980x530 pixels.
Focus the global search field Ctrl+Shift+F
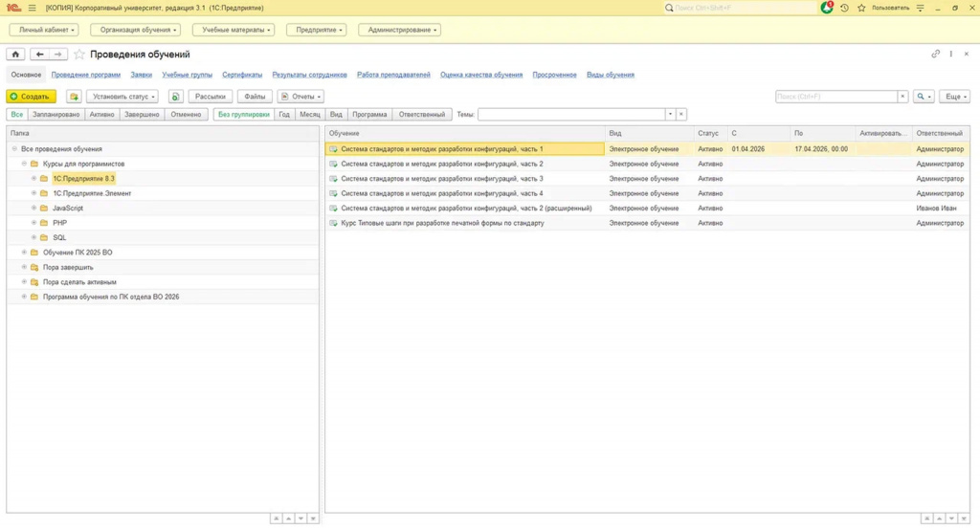click(741, 8)
